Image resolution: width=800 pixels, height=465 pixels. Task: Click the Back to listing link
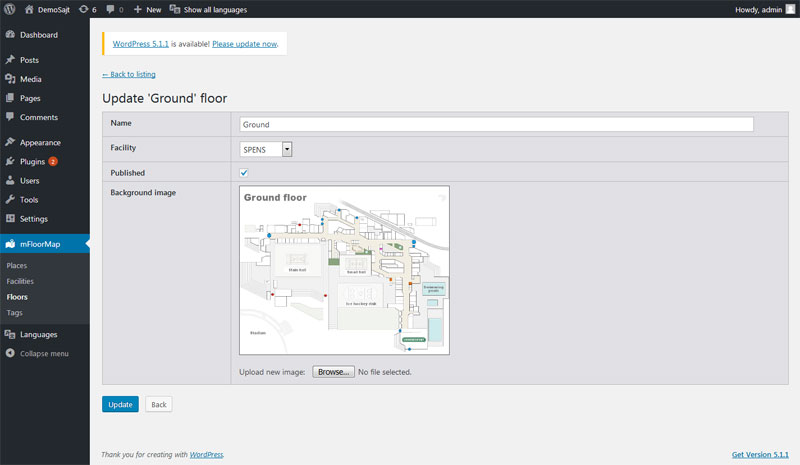[128, 74]
